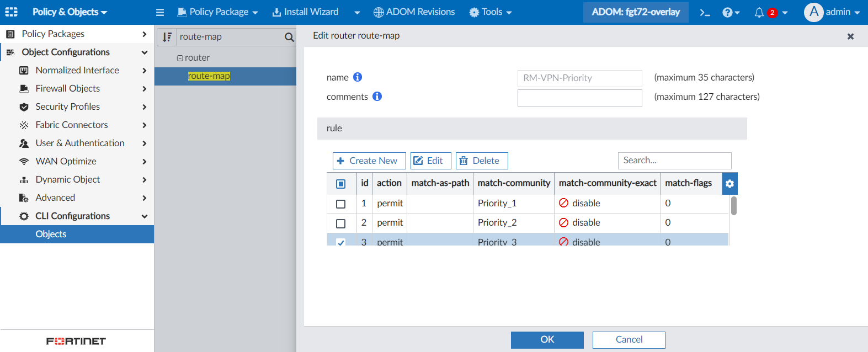
Task: Click the notifications bell icon
Action: tap(759, 12)
